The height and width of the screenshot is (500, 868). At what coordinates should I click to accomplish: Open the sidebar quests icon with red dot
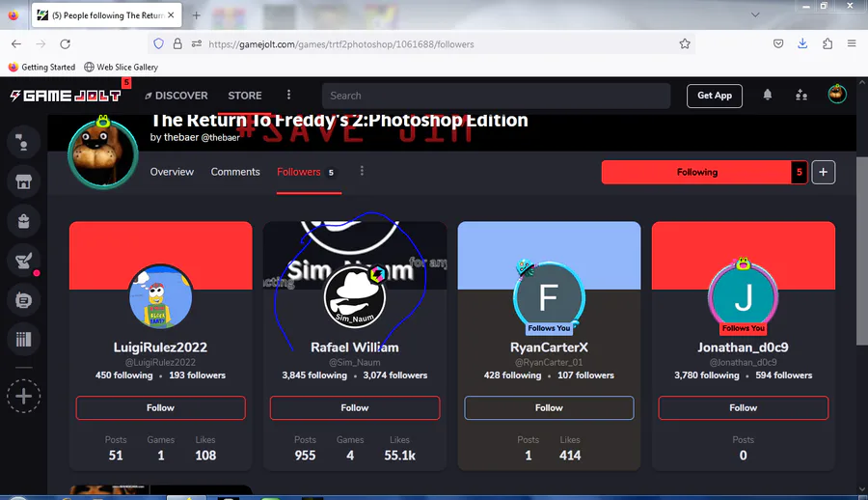[23, 261]
